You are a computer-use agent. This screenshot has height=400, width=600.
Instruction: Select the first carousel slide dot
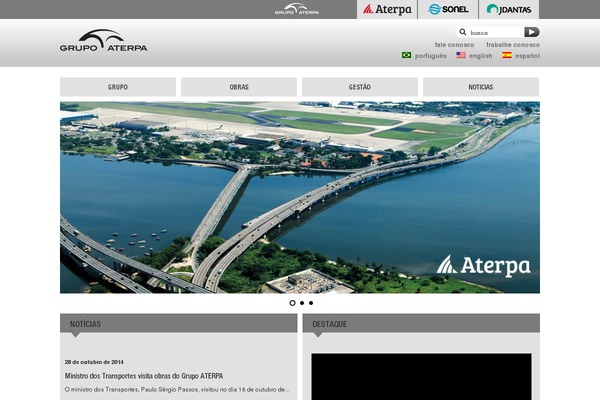292,302
